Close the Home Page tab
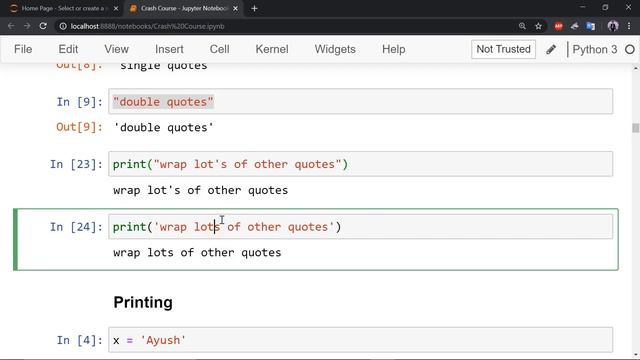 [116, 8]
